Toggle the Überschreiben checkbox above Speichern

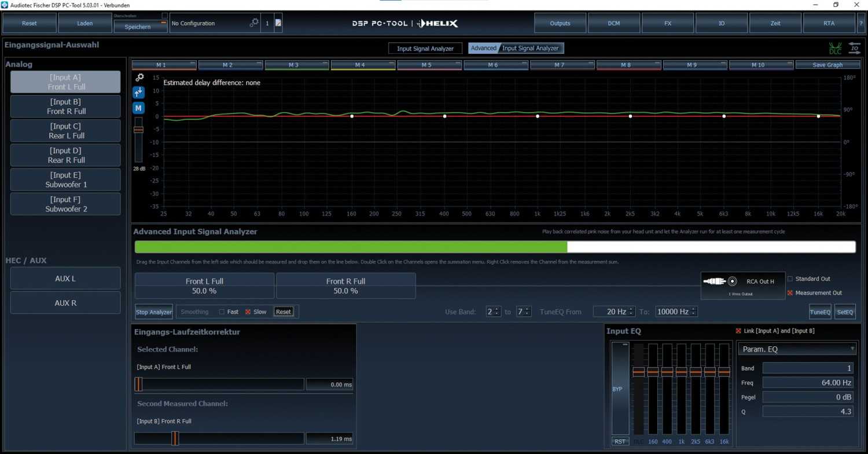[x=164, y=16]
